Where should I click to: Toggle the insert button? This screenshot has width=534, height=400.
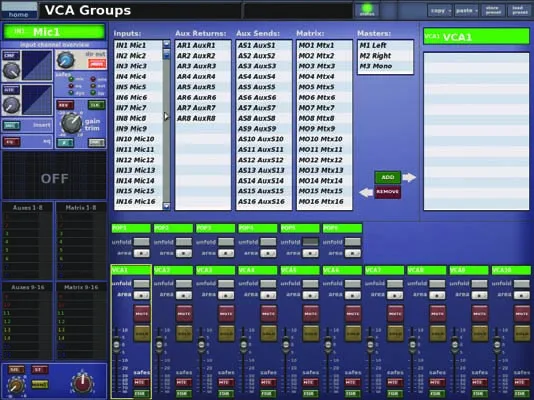12,125
